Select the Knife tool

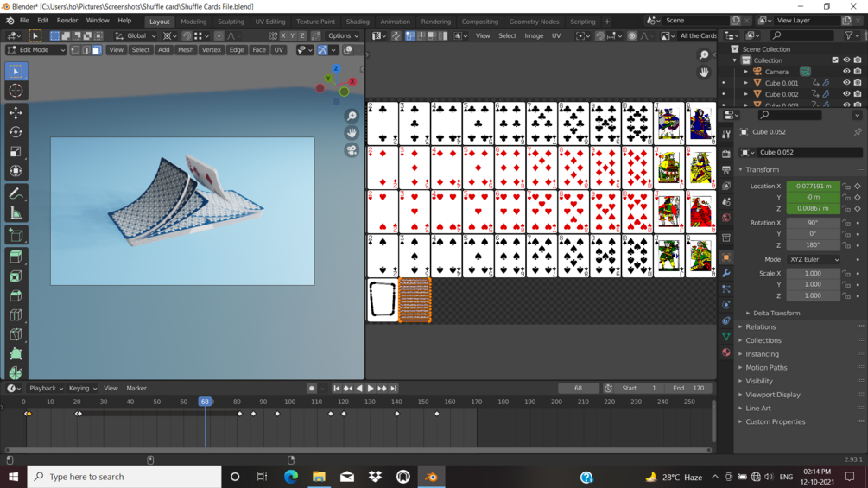click(x=16, y=334)
